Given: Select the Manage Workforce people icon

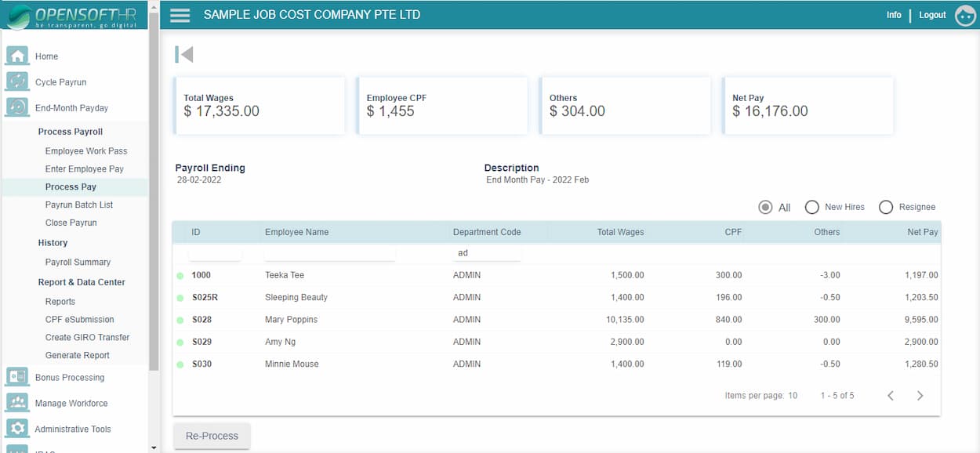Looking at the screenshot, I should coord(17,403).
